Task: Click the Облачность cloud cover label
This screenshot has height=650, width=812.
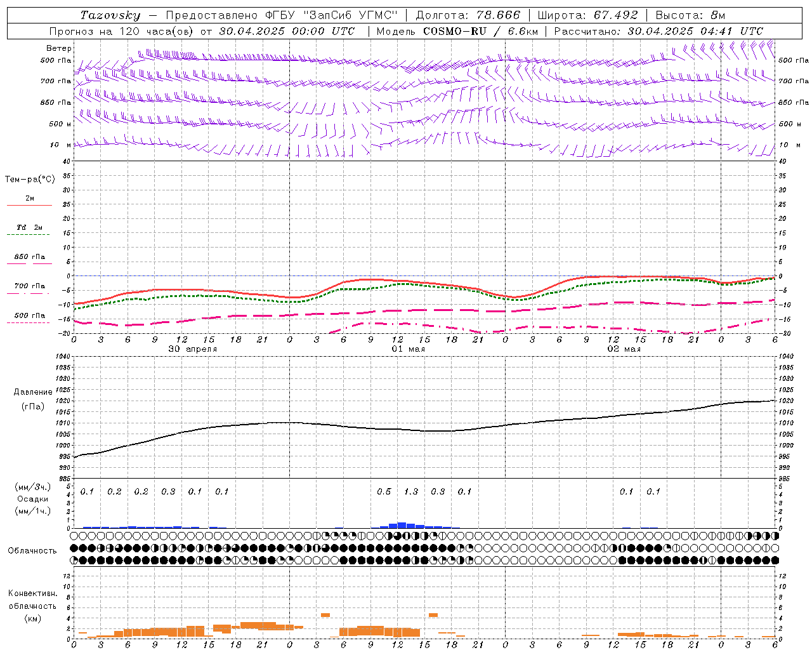Action: point(32,551)
